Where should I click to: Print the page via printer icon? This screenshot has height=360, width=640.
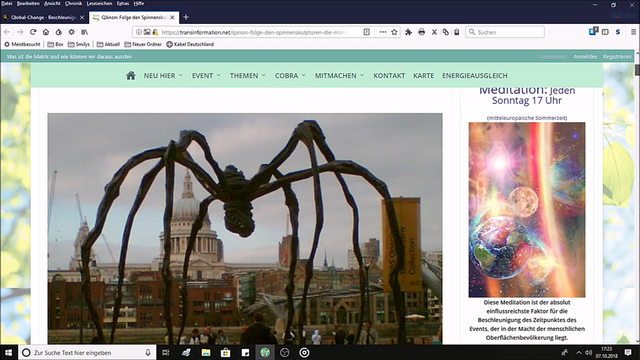422,32
